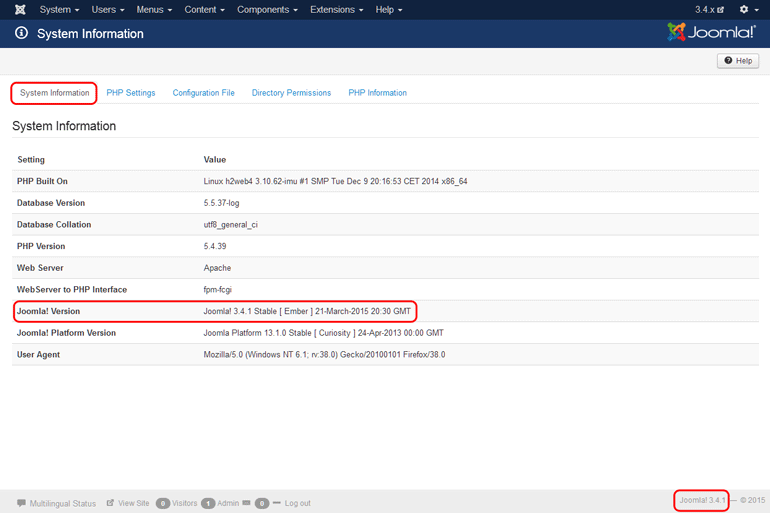Select the System Information tab
The width and height of the screenshot is (770, 513).
[55, 93]
